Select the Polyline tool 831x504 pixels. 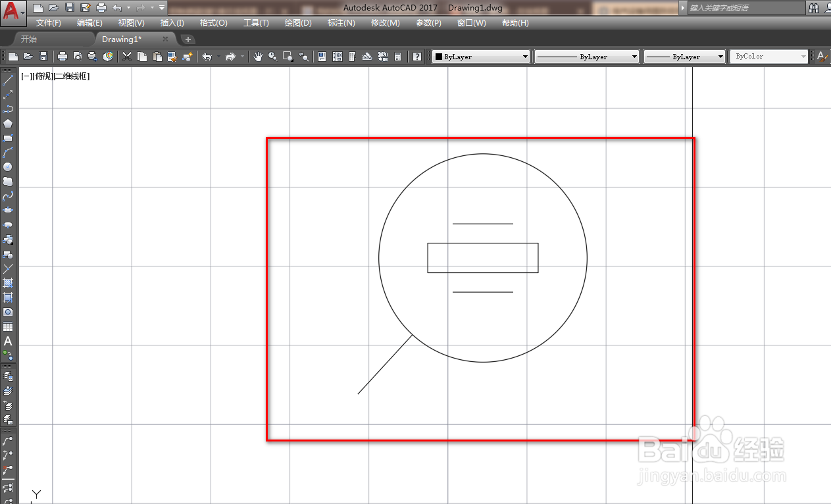point(8,109)
